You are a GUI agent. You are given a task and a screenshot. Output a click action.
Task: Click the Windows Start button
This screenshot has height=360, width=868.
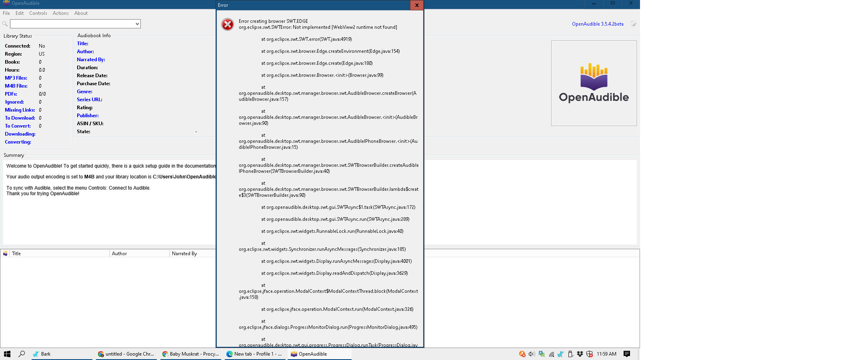7,354
